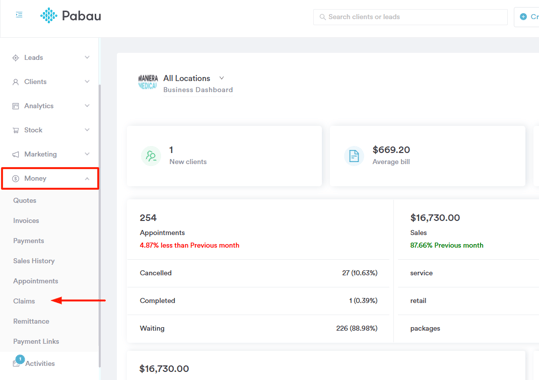Open the Payment Links page
This screenshot has height=380, width=539.
(36, 341)
